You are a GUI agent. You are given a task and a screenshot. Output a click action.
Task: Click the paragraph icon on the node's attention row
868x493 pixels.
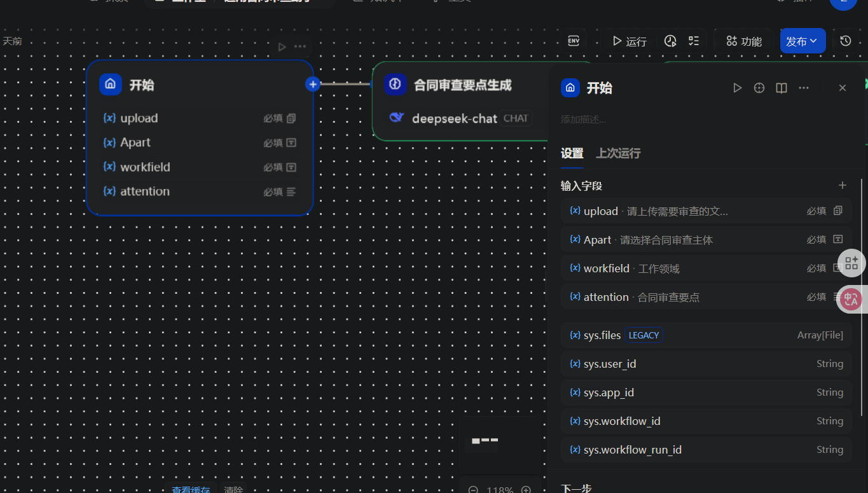[x=291, y=191]
